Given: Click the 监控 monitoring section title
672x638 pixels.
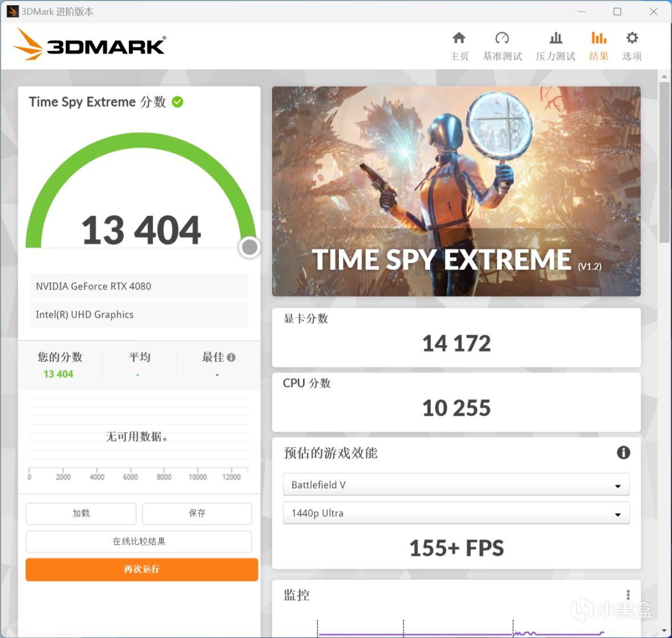Looking at the screenshot, I should [x=296, y=595].
